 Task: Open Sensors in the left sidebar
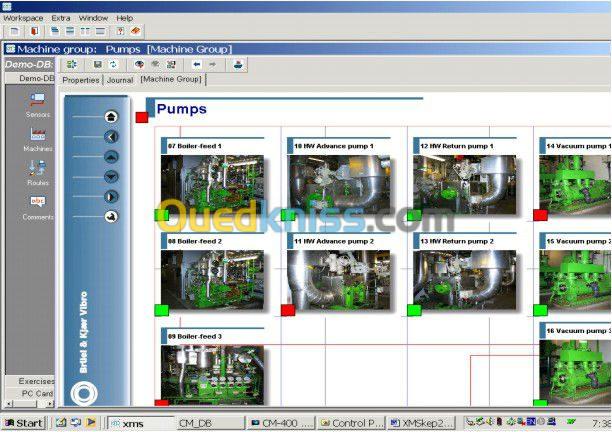click(x=38, y=105)
